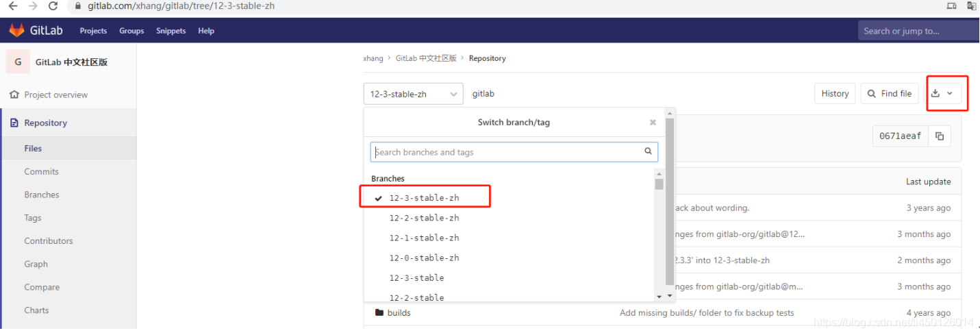
Task: Click browser forward arrow
Action: 32,6
